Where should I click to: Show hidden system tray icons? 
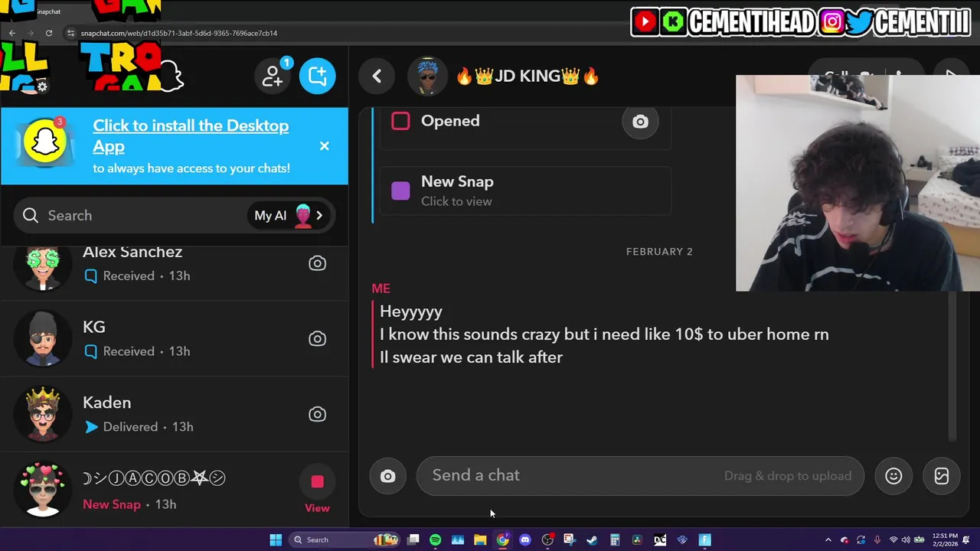828,540
